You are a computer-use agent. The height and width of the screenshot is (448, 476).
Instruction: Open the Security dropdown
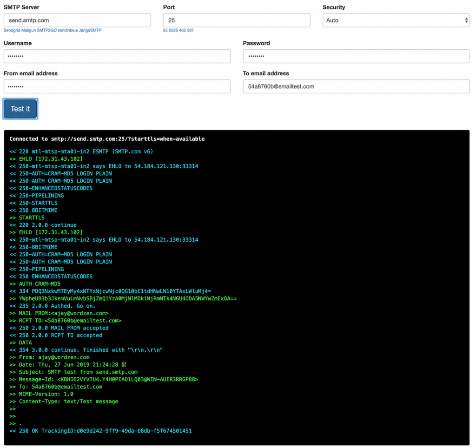[396, 20]
